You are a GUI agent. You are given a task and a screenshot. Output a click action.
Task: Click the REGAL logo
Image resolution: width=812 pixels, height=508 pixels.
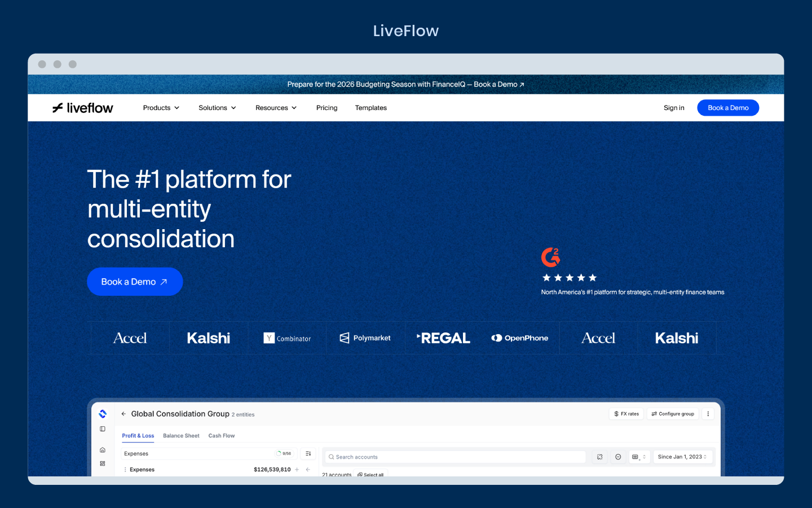pos(444,338)
